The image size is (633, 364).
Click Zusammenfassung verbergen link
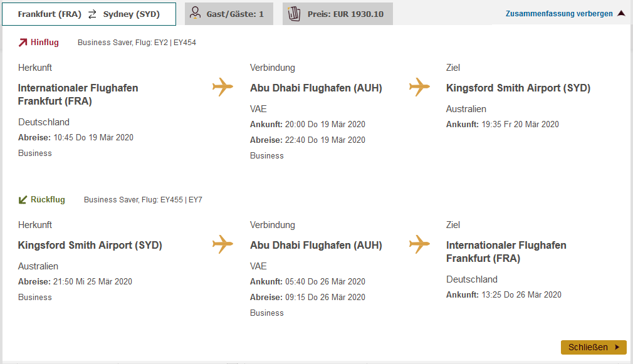tap(559, 13)
